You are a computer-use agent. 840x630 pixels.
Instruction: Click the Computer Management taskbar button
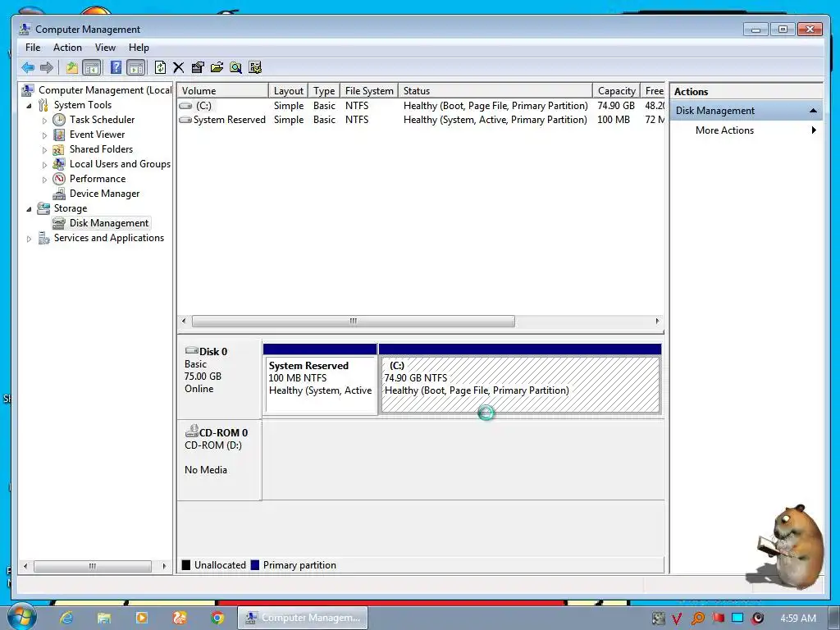pos(303,618)
